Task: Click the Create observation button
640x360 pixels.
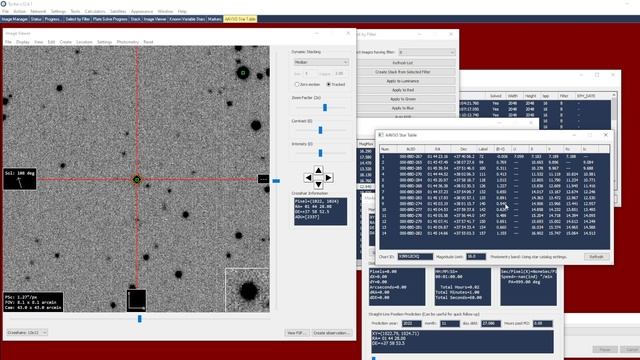Action: (x=332, y=333)
